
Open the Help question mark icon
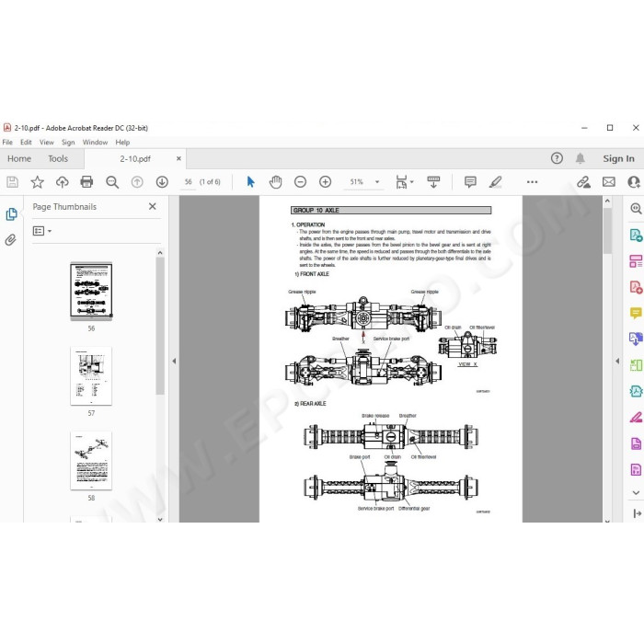(x=557, y=158)
